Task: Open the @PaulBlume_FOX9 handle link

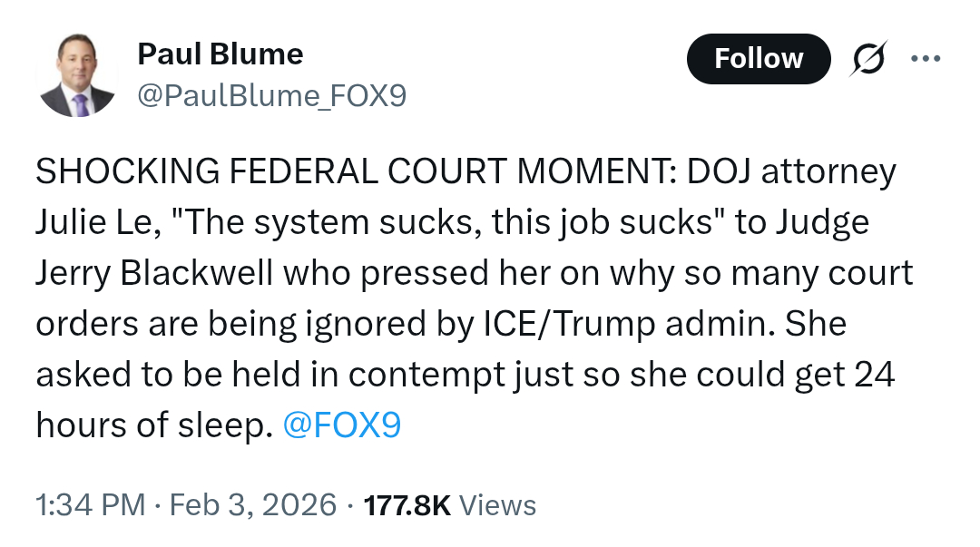Action: tap(271, 95)
